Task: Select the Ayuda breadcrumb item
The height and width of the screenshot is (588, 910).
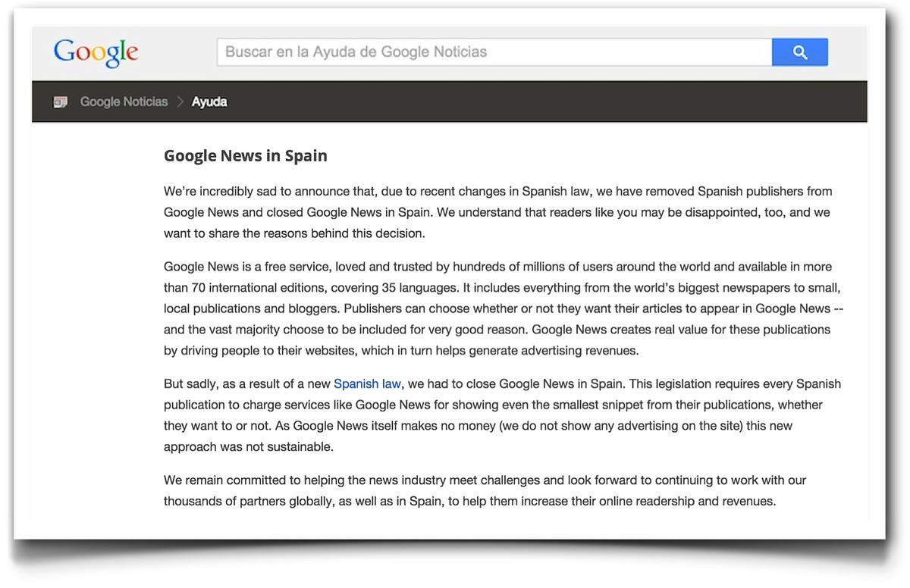Action: click(x=209, y=102)
